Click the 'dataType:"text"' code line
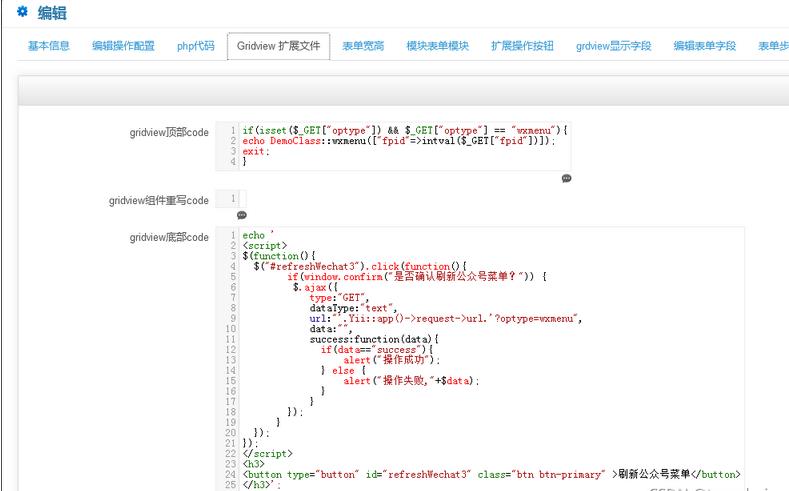Image resolution: width=789 pixels, height=491 pixels. coord(353,308)
